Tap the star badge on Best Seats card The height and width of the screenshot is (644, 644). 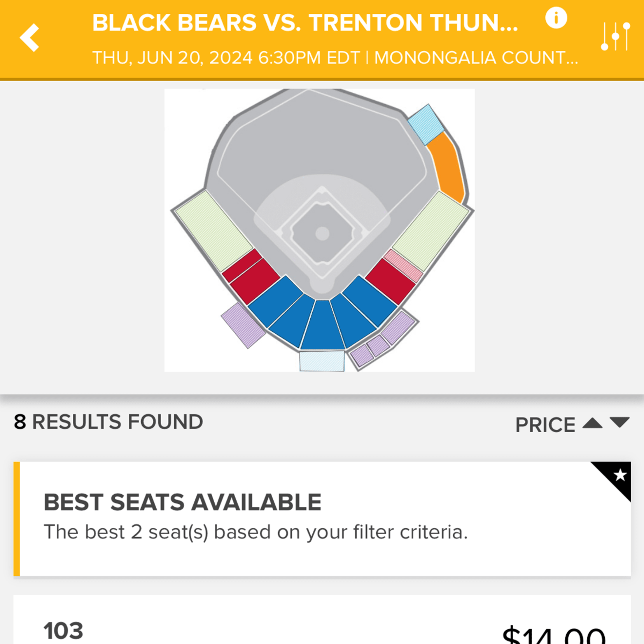coord(620,475)
